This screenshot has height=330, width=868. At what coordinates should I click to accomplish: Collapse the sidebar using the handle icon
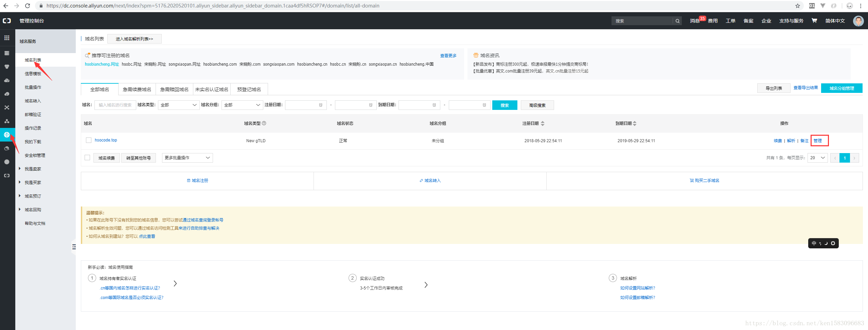pos(74,247)
